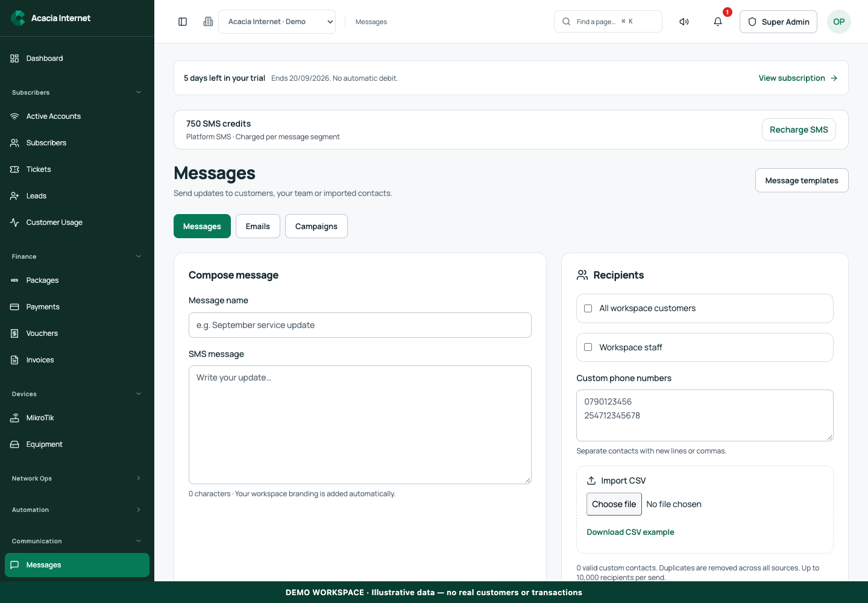This screenshot has width=868, height=603.
Task: Open the Acacia Internet Demo workspace dropdown
Action: pos(277,22)
